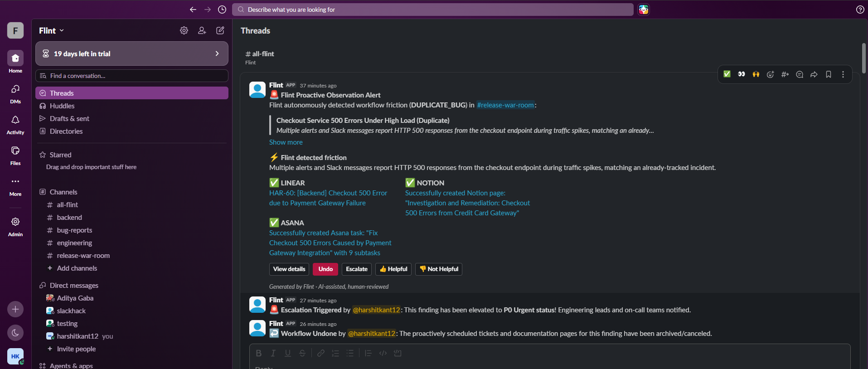This screenshot has width=868, height=369.
Task: Go back using the history back arrow
Action: click(193, 10)
